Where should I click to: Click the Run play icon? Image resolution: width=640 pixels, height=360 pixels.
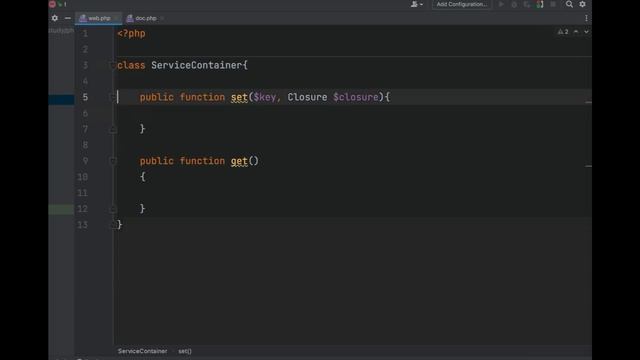(501, 4)
